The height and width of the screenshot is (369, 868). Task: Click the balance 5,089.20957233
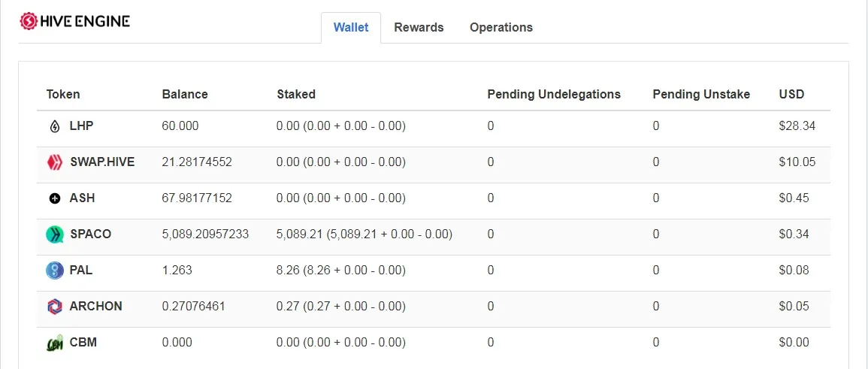[x=205, y=234]
